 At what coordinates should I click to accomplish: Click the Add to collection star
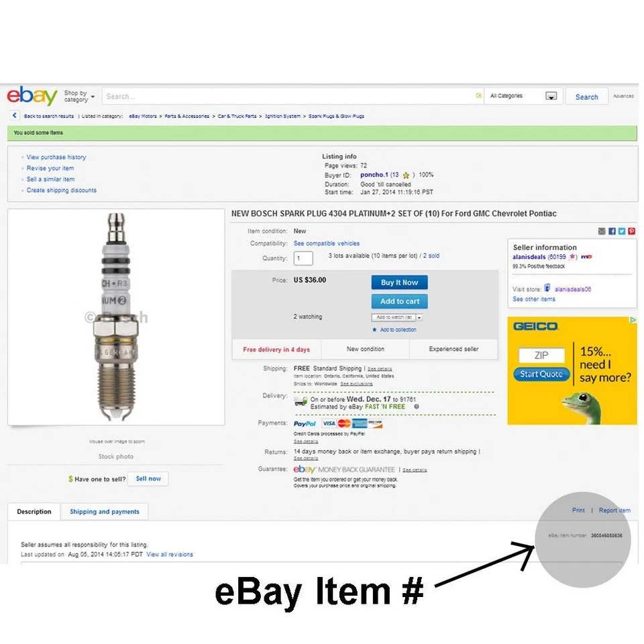[374, 329]
